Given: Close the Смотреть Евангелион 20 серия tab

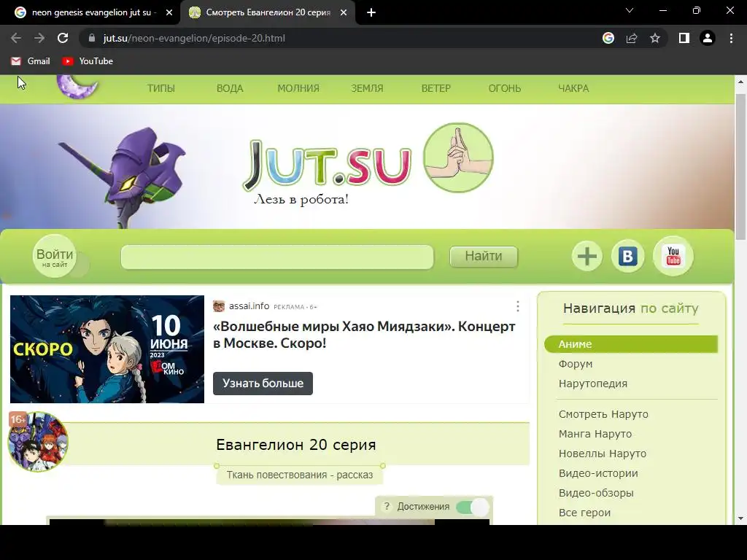Looking at the screenshot, I should [x=344, y=13].
